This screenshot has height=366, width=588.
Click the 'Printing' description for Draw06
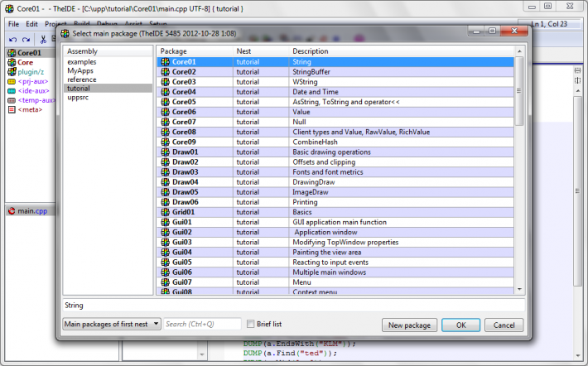pos(305,202)
